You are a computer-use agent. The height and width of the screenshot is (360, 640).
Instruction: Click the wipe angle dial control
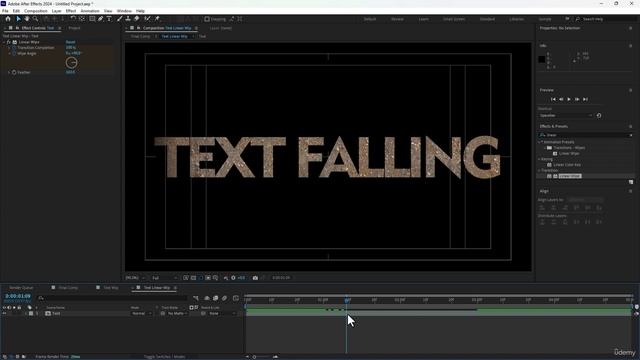coord(71,62)
